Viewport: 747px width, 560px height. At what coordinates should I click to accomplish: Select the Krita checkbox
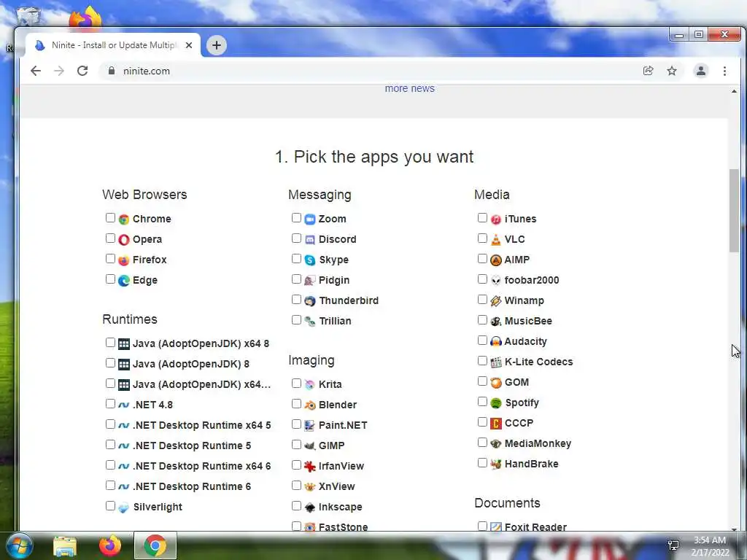(296, 384)
